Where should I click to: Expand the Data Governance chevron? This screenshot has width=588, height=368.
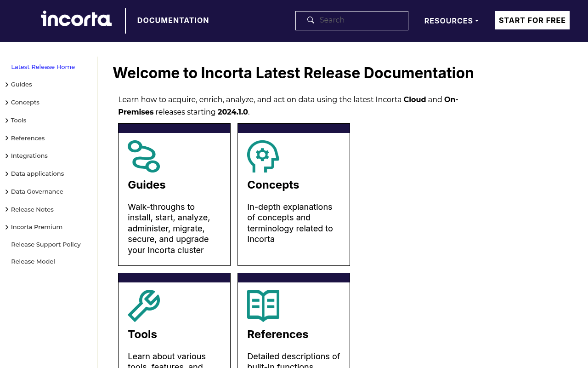[x=7, y=192]
